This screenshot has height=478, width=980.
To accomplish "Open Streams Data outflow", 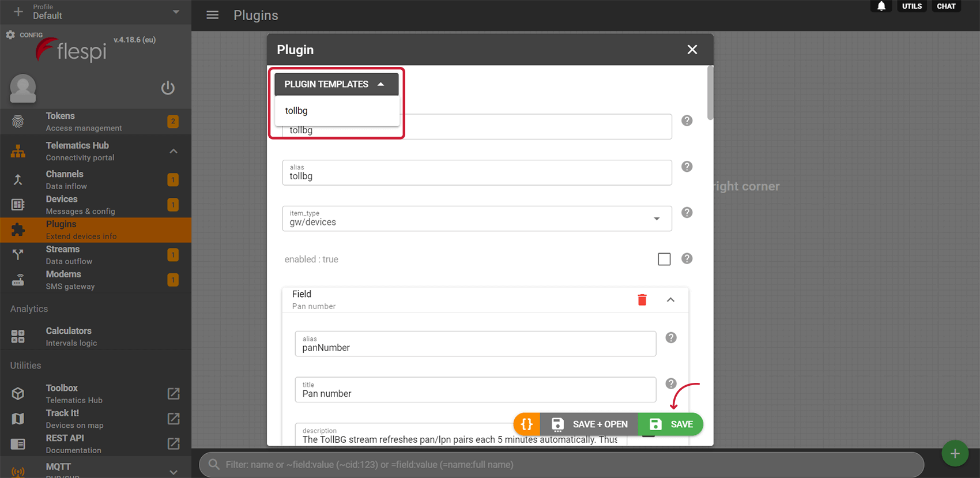I will [x=96, y=255].
